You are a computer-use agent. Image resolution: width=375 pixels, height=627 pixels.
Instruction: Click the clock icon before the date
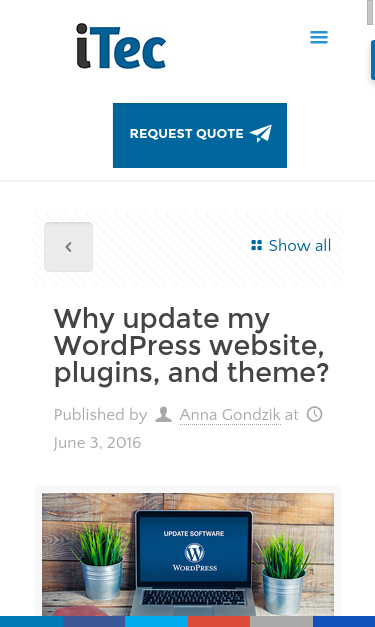[315, 414]
